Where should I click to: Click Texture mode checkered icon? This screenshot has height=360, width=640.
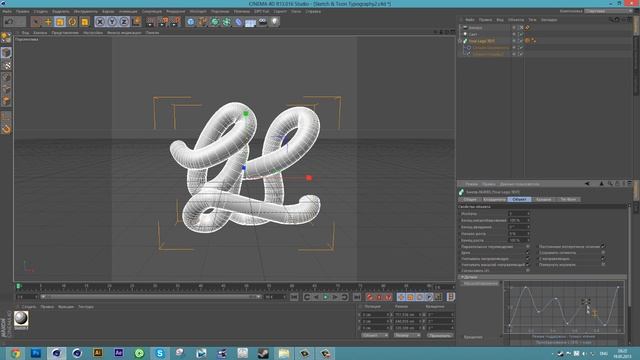click(6, 65)
